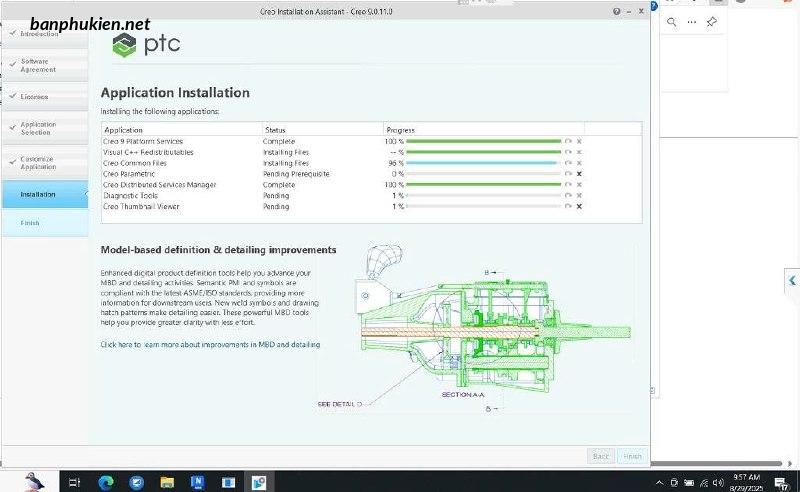This screenshot has width=800, height=492.
Task: Click the help question mark icon in title bar
Action: pyautogui.click(x=615, y=10)
